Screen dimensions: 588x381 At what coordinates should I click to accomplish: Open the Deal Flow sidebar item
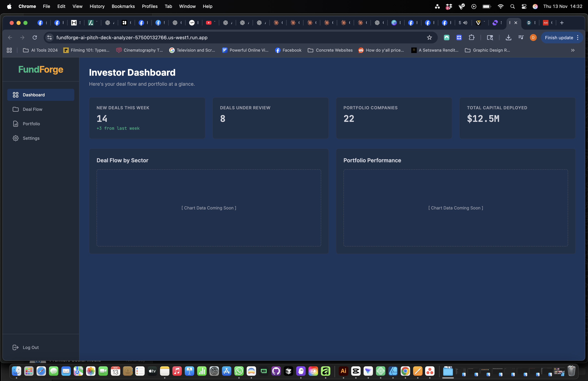32,109
